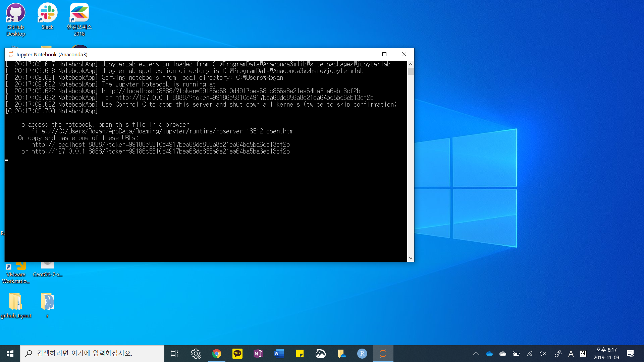This screenshot has width=644, height=362.
Task: Open the Windows Ink Workspace pen icon
Action: [558, 354]
